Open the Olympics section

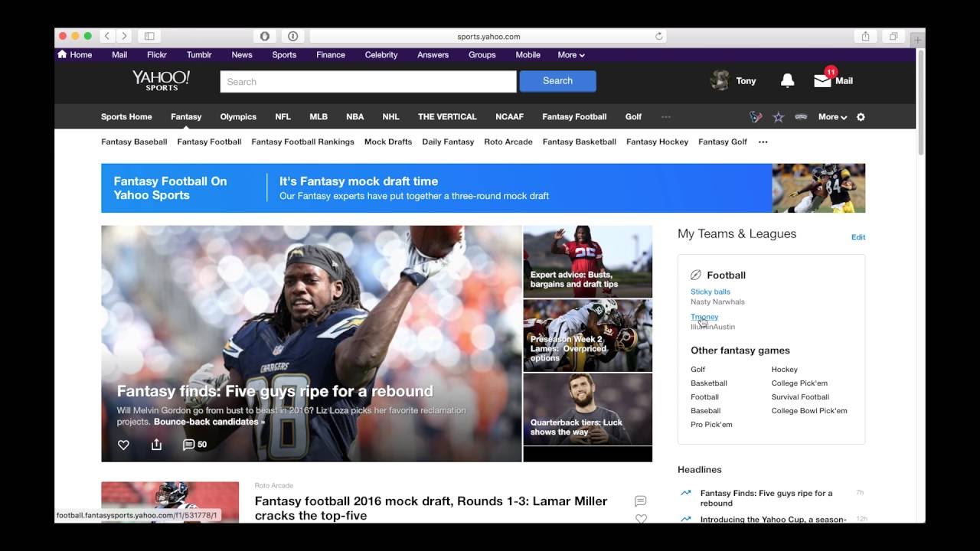(x=238, y=117)
